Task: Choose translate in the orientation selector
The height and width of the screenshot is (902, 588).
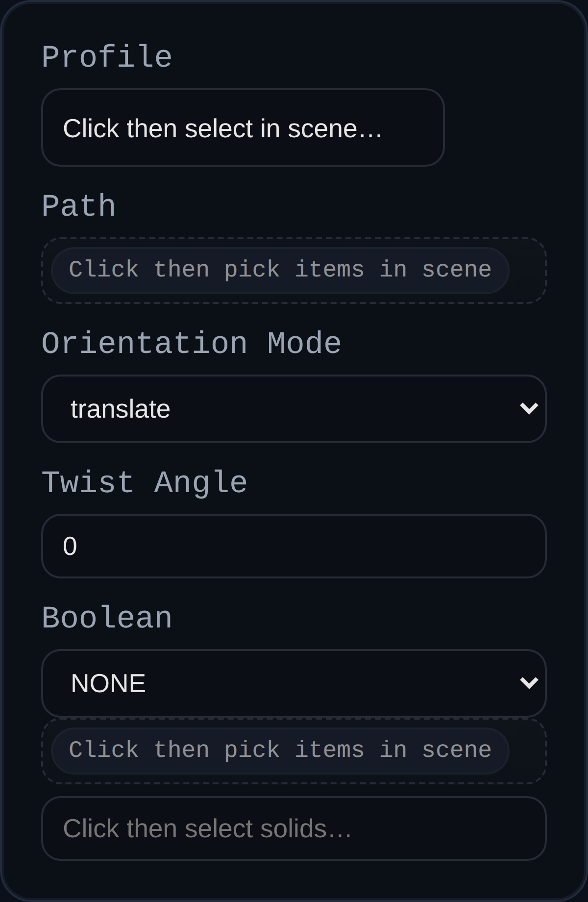Action: click(x=294, y=408)
